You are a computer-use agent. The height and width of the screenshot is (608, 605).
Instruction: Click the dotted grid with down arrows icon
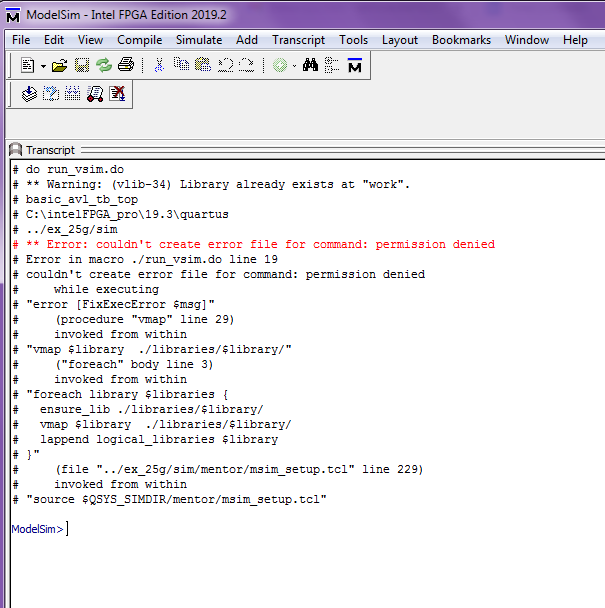[73, 93]
